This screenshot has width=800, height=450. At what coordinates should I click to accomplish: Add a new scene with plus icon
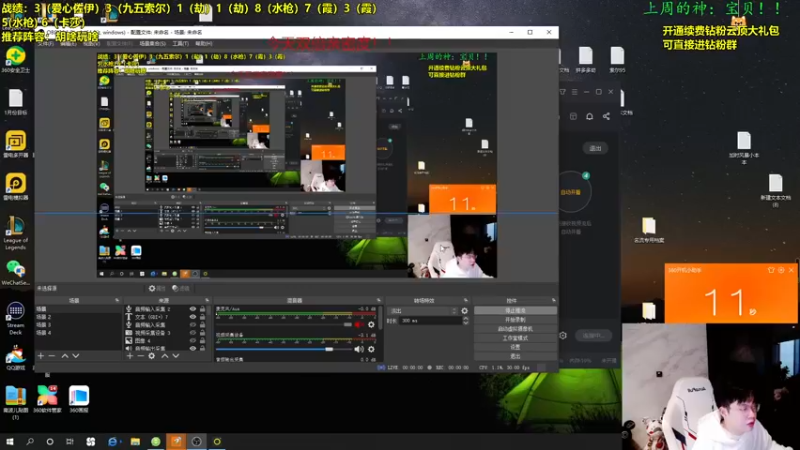coord(41,356)
